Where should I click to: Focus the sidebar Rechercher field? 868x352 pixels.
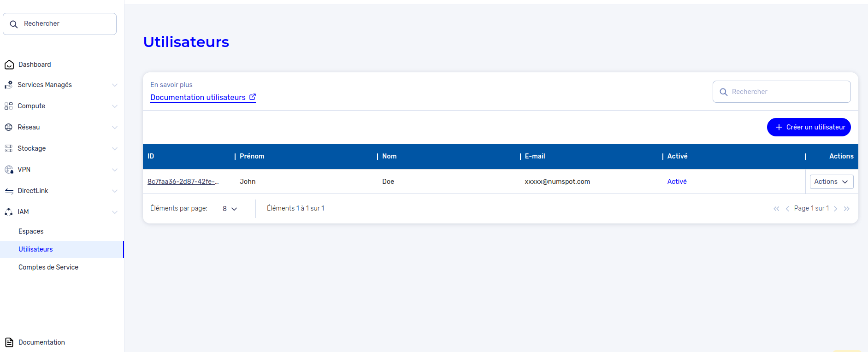pyautogui.click(x=59, y=24)
